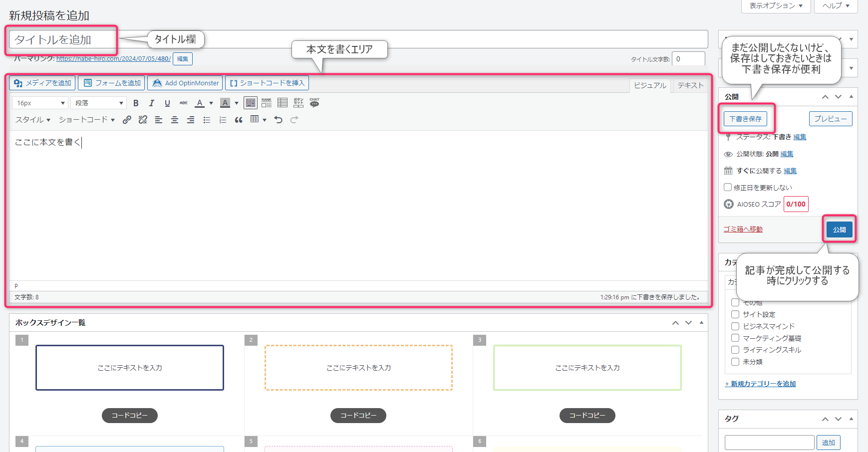Open the 段落 paragraph format dropdown
Viewport: 868px width, 452px height.
pos(98,103)
